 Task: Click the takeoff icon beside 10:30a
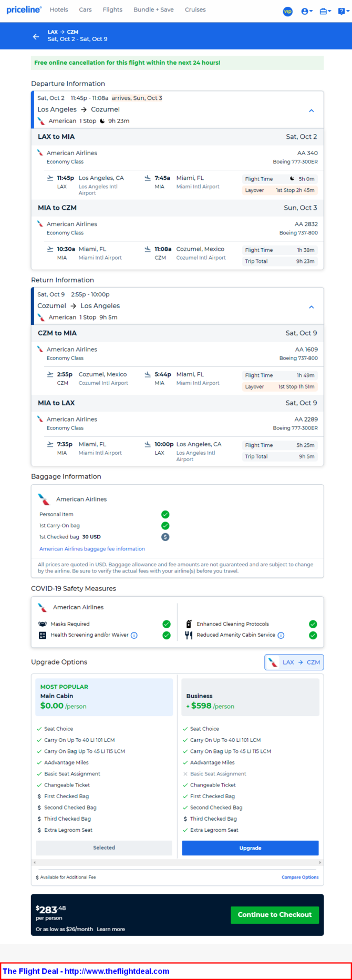coord(50,249)
